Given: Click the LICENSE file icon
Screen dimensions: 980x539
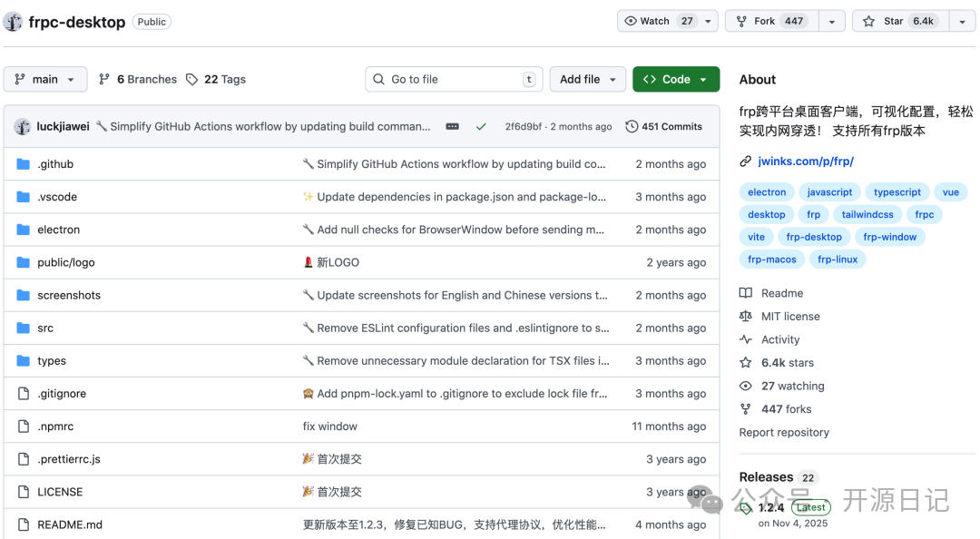Looking at the screenshot, I should (22, 491).
